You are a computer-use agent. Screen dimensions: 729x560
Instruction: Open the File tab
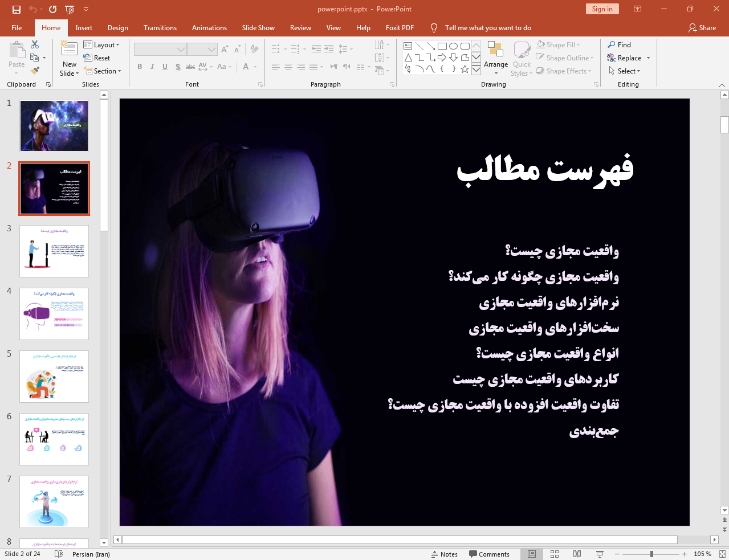click(x=17, y=28)
